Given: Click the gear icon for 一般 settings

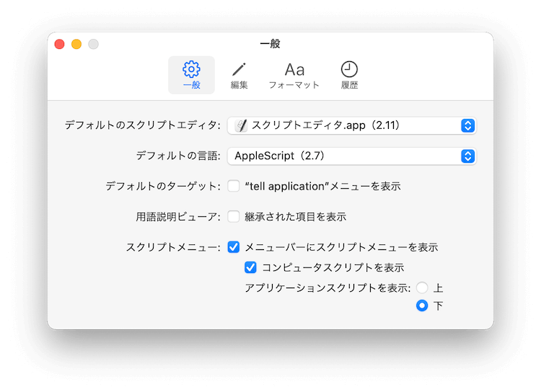Looking at the screenshot, I should pyautogui.click(x=191, y=69).
